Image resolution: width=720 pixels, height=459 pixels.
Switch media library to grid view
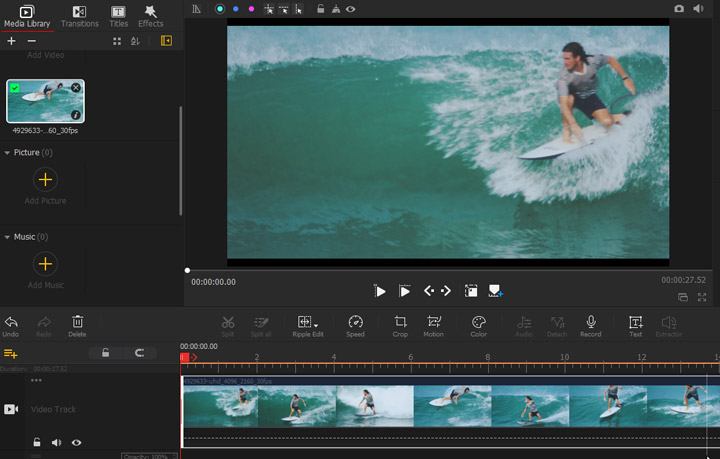[x=117, y=41]
